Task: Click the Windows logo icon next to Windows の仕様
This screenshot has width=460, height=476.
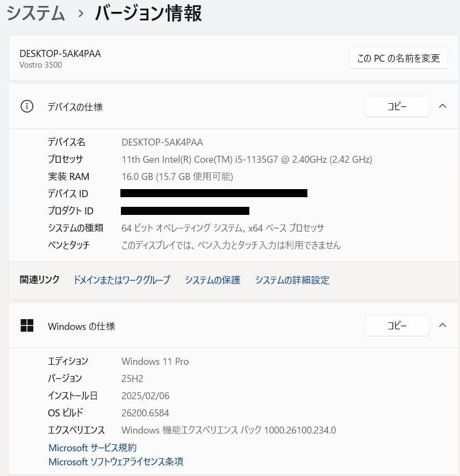Action: tap(26, 325)
